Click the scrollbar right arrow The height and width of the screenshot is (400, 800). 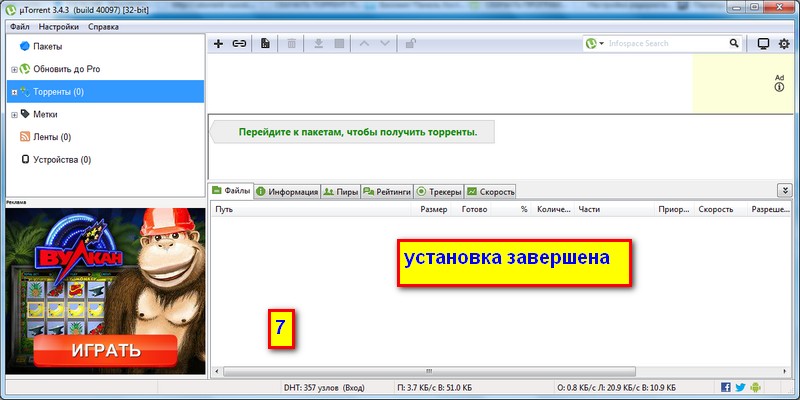tap(786, 371)
